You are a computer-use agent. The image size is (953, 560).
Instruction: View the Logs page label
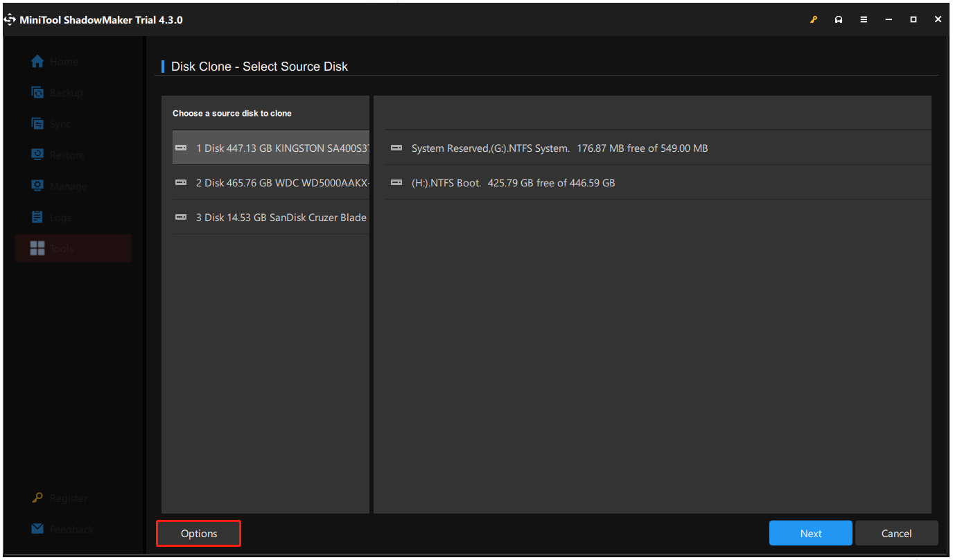60,218
